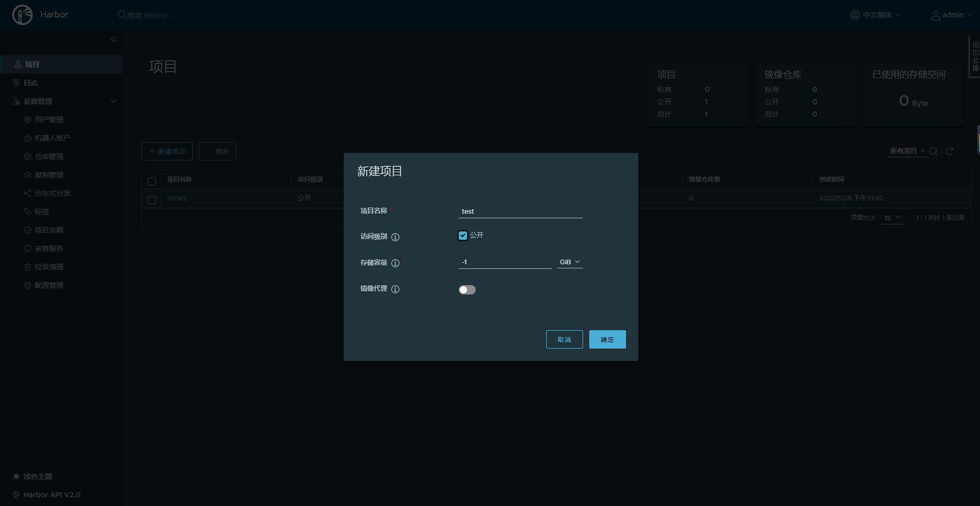Open the GiB storage unit dropdown
The image size is (980, 506).
coord(570,262)
